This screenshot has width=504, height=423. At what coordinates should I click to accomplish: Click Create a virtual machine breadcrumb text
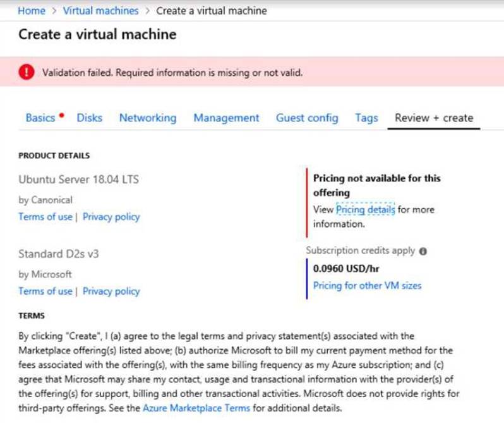[212, 11]
